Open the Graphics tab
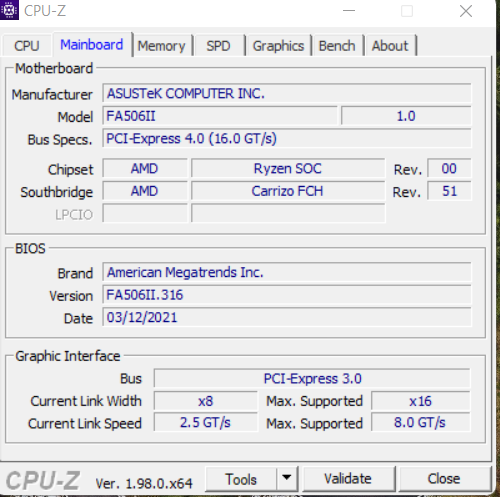500x497 pixels. tap(279, 46)
